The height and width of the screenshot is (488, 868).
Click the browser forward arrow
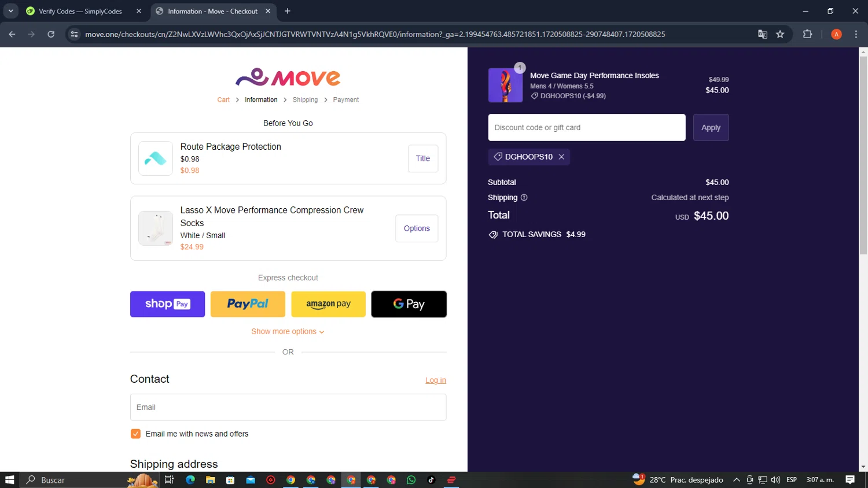[x=31, y=34]
